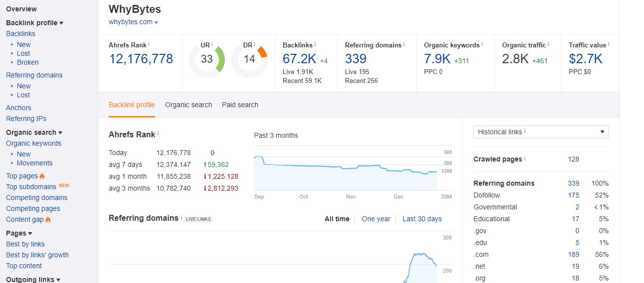Click the $2.7K traffic value
This screenshot has width=644, height=283.
pyautogui.click(x=586, y=59)
